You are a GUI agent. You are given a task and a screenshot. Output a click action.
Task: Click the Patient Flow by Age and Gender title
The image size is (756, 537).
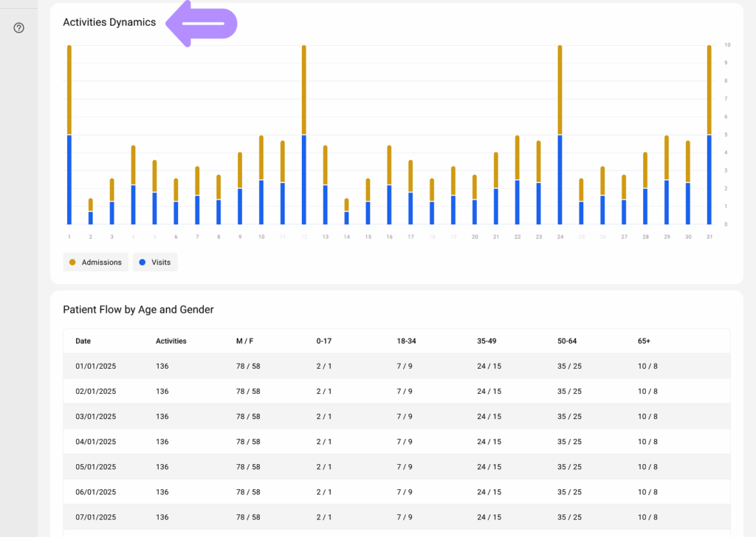coord(138,309)
